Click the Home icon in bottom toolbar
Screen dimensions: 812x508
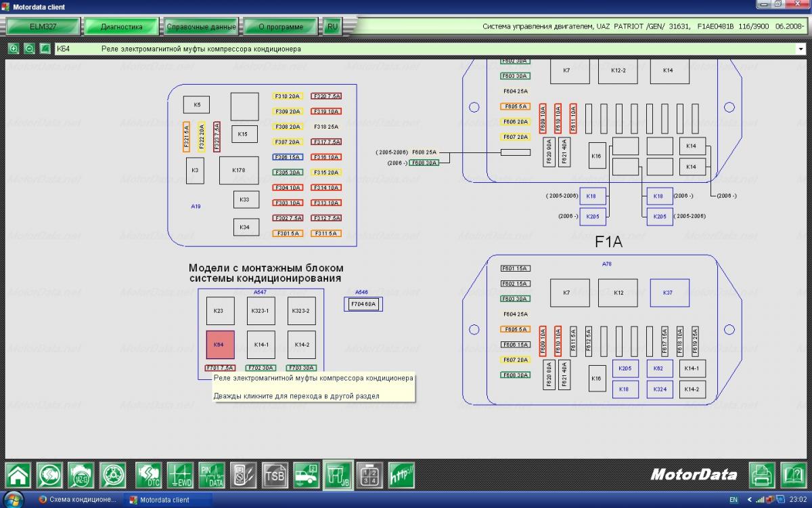pos(18,475)
